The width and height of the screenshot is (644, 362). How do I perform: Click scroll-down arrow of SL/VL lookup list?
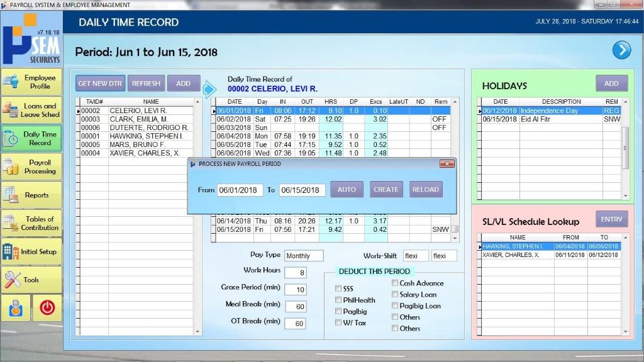pos(626,331)
